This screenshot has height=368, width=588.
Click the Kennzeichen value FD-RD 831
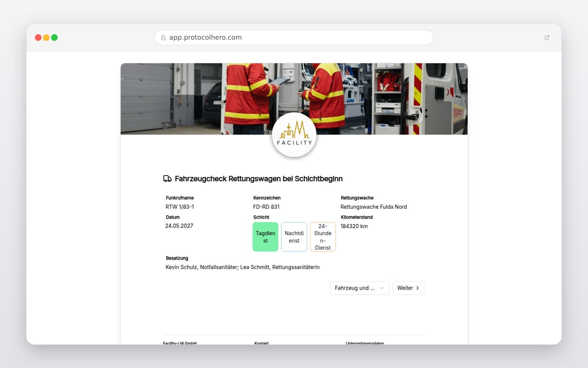tap(266, 207)
